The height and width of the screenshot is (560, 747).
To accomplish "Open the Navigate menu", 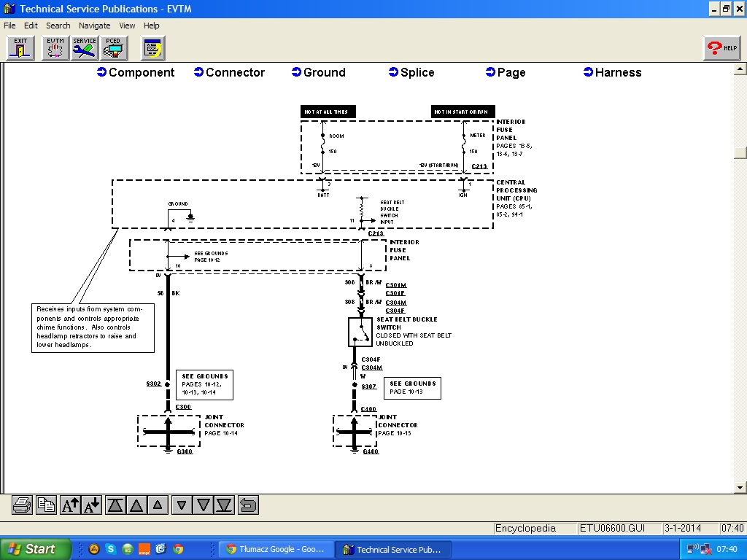I will [x=95, y=26].
